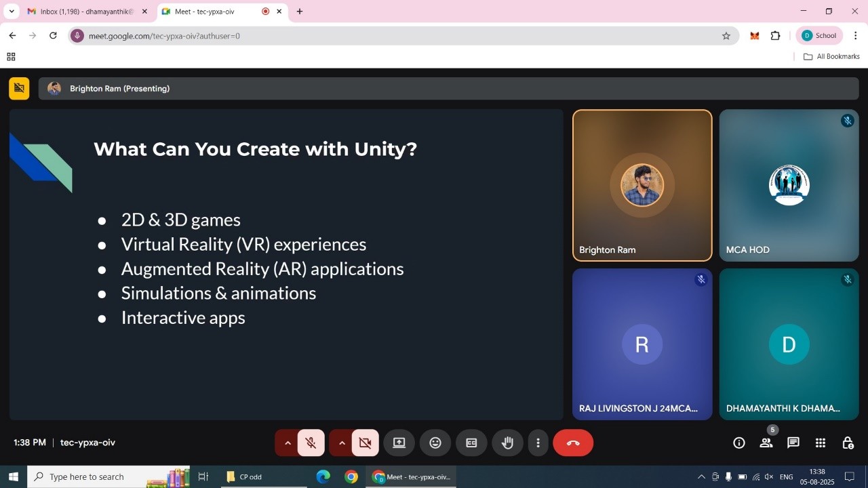The image size is (868, 488).
Task: Click the Windows taskbar search box
Action: [102, 476]
